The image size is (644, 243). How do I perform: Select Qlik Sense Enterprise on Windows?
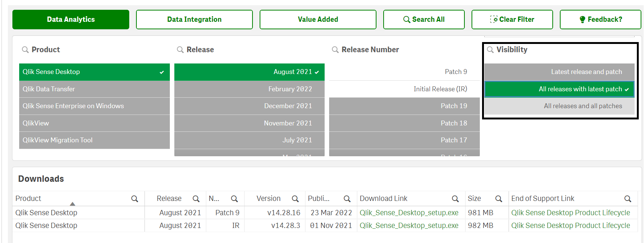tap(94, 106)
